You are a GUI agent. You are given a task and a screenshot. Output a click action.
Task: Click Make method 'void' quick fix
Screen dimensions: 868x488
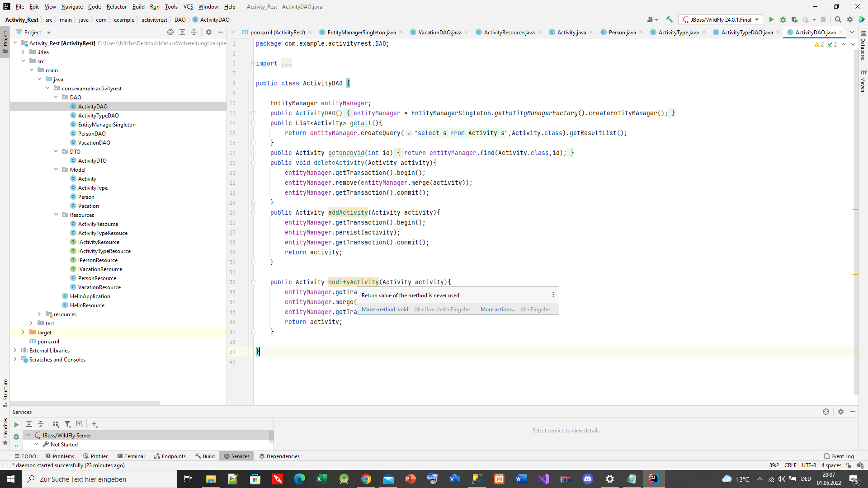(385, 309)
